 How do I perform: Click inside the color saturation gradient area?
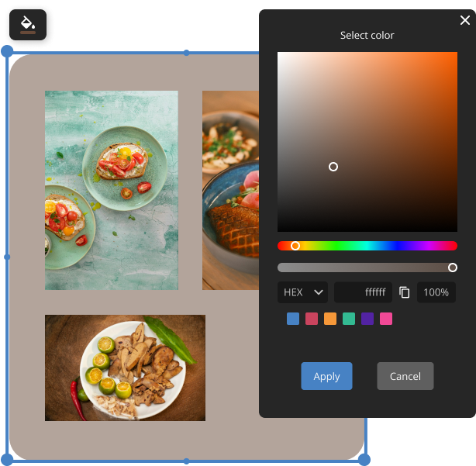click(367, 141)
